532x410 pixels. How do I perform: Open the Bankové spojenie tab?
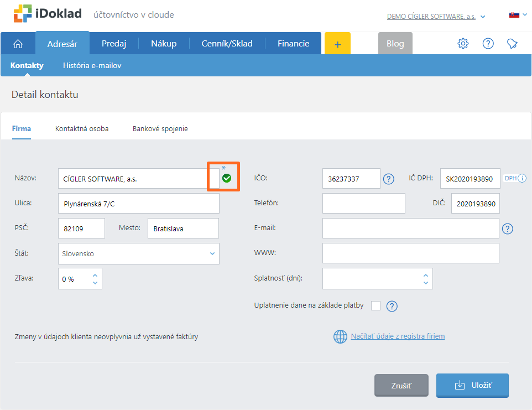160,128
